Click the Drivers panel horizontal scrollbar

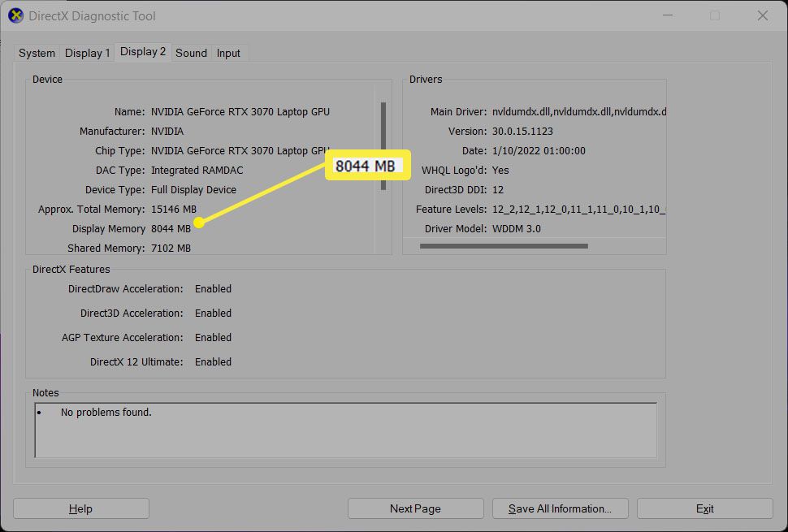pyautogui.click(x=504, y=245)
